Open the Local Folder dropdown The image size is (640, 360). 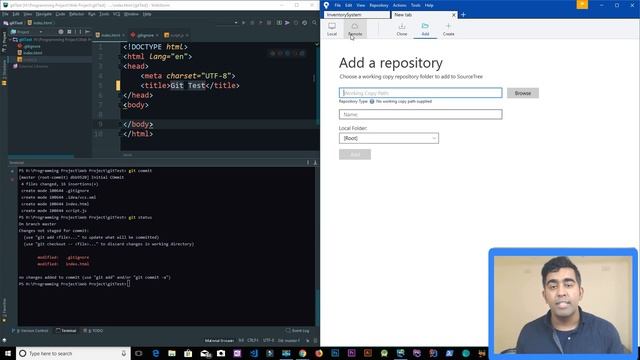point(389,138)
